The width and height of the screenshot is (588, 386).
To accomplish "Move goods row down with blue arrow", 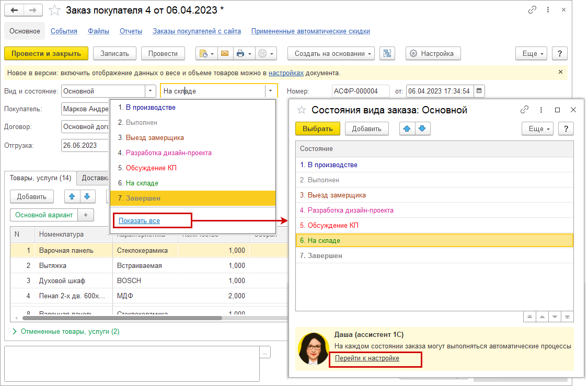I will click(87, 196).
